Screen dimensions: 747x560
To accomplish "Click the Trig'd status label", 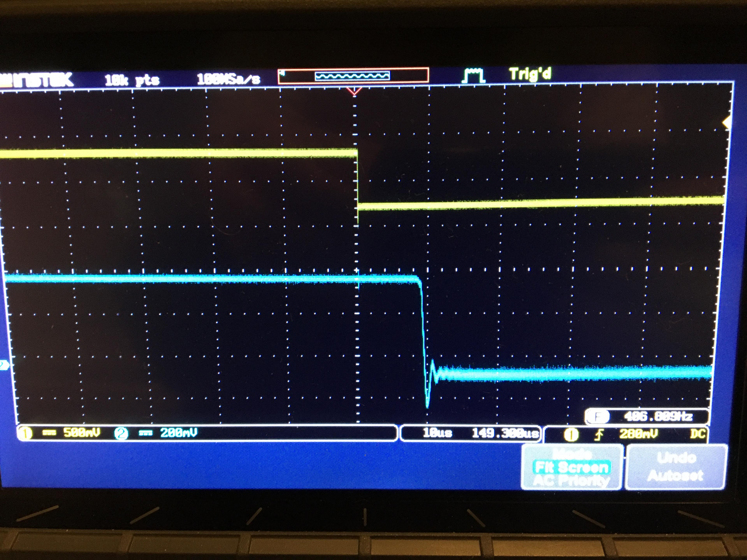I will (x=530, y=74).
